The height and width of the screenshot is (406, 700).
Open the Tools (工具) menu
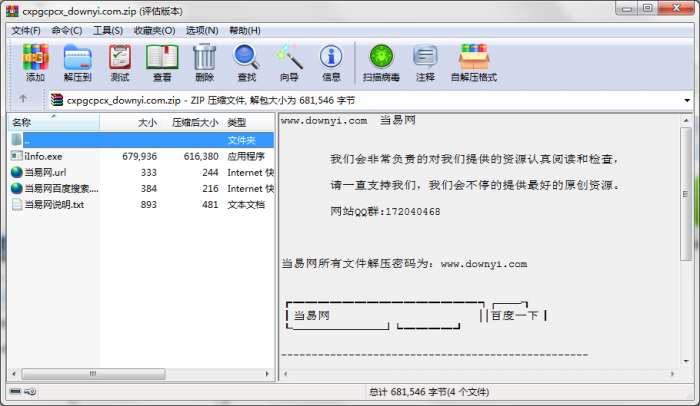(108, 30)
